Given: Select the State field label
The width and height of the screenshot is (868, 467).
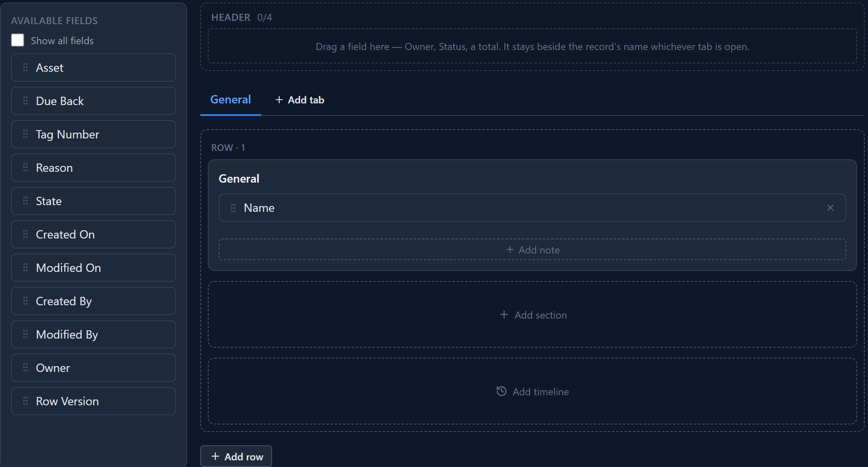Looking at the screenshot, I should (x=49, y=201).
